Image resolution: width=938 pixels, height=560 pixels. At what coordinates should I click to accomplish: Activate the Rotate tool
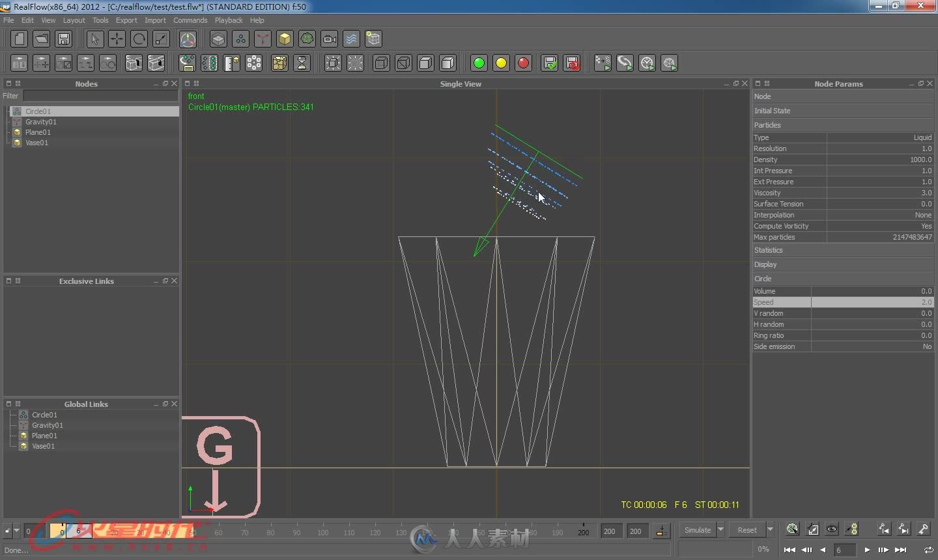click(139, 39)
